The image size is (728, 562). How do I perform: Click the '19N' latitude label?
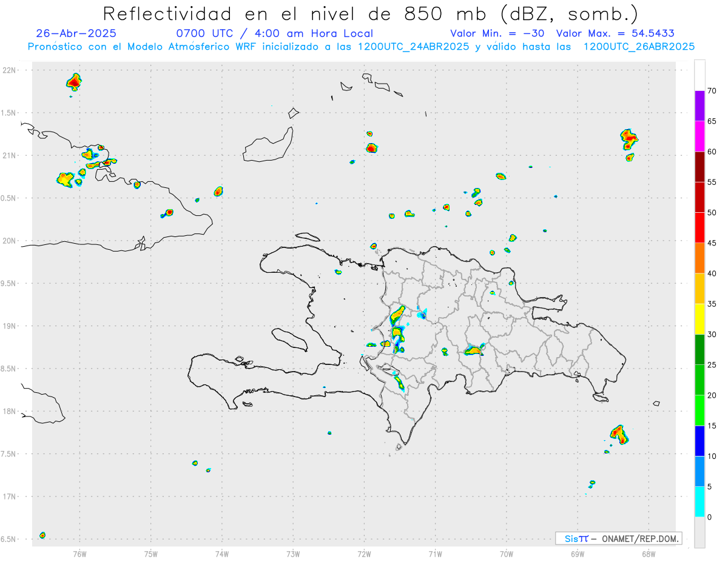10,326
